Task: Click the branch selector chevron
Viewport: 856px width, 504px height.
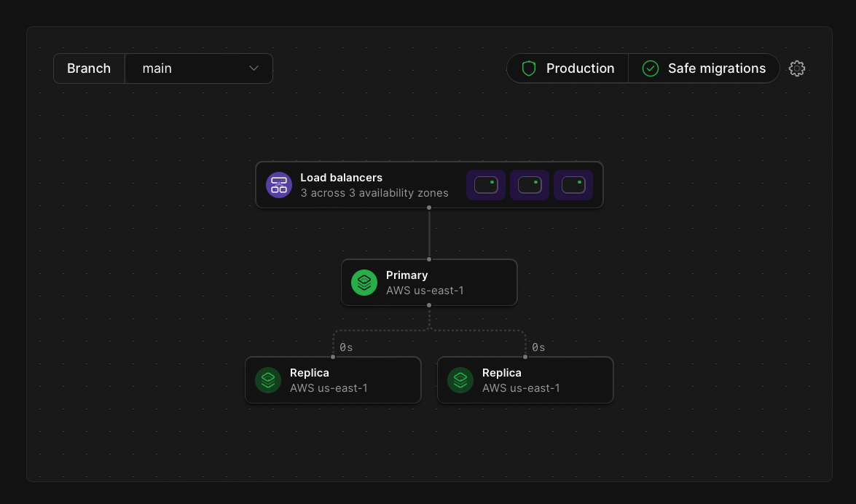Action: pyautogui.click(x=254, y=68)
